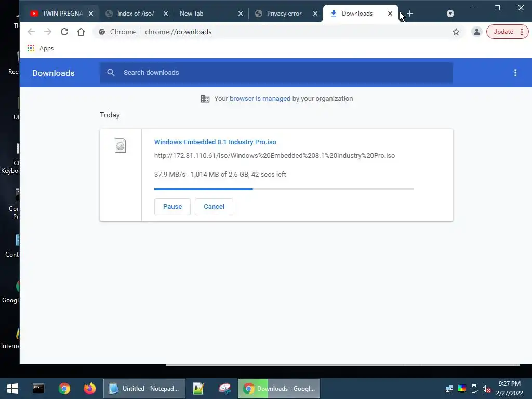Open the Chrome profile avatar
The width and height of the screenshot is (532, 399).
[477, 32]
